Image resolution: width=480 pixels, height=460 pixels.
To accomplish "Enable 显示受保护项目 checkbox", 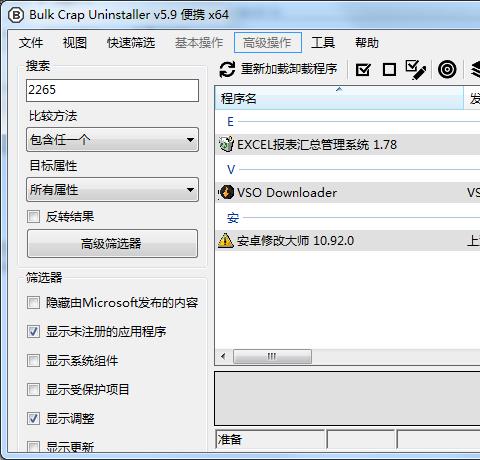I will click(x=33, y=389).
